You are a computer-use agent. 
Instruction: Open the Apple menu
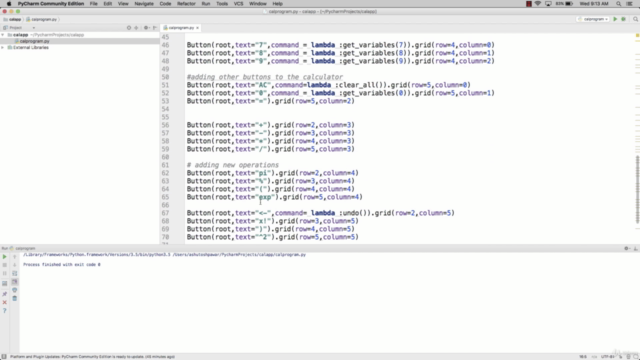9,4
